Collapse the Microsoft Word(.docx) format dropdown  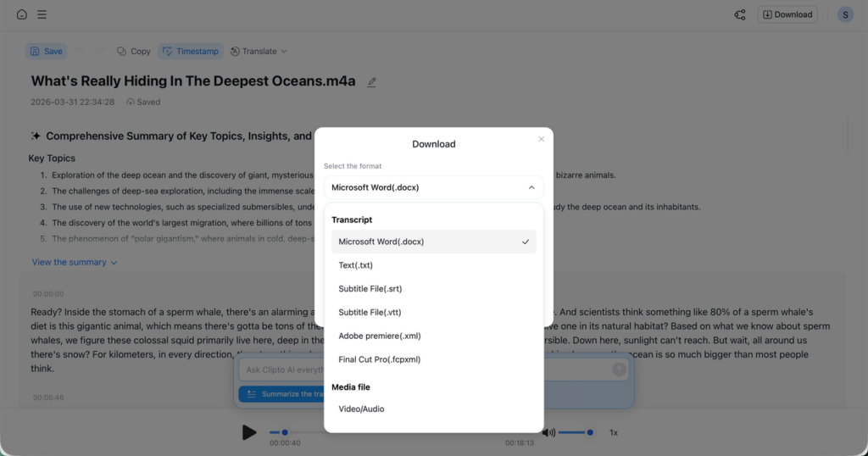(x=433, y=187)
